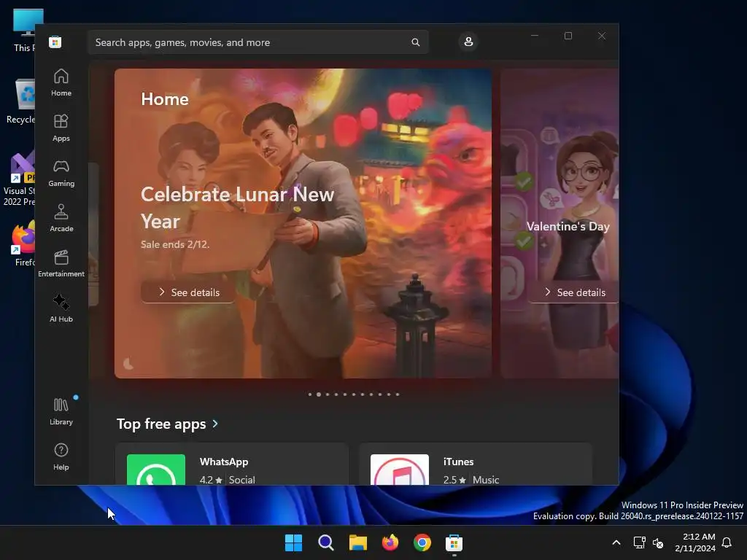Image resolution: width=747 pixels, height=560 pixels.
Task: Click the Valentine's Day banner image
Action: tap(560, 223)
